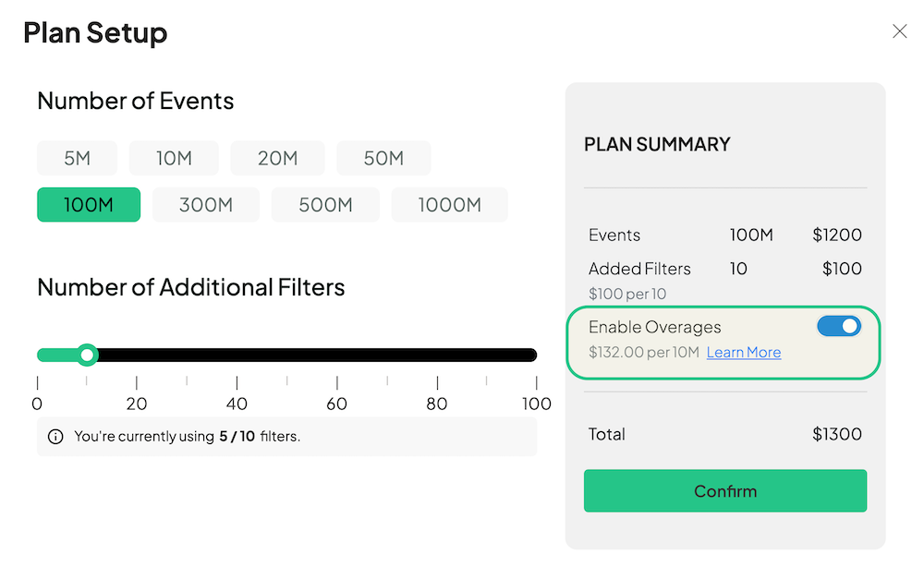Select the 5M events option
The image size is (924, 578).
pos(78,158)
